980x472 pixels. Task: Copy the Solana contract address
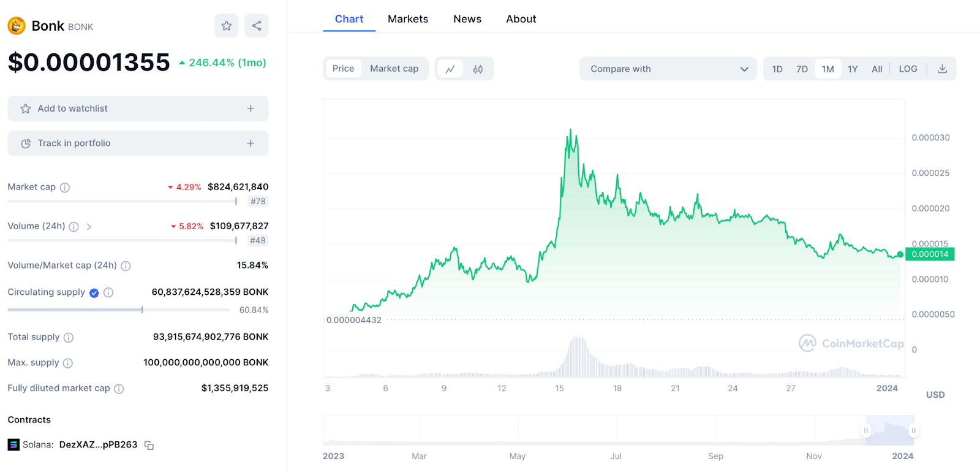coord(149,445)
